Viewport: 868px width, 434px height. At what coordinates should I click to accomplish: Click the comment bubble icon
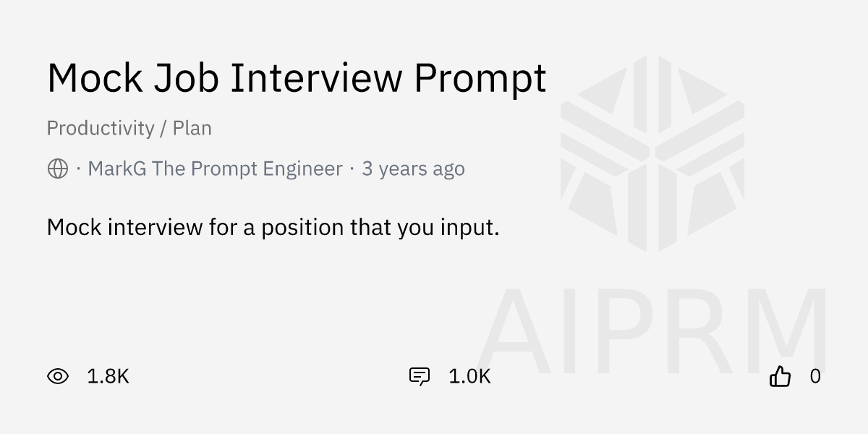tap(420, 376)
